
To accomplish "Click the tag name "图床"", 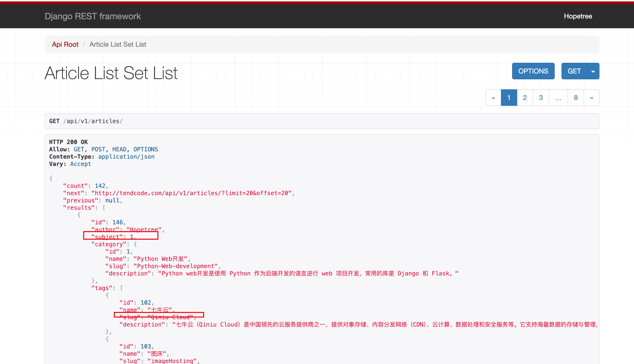I will coord(157,354).
